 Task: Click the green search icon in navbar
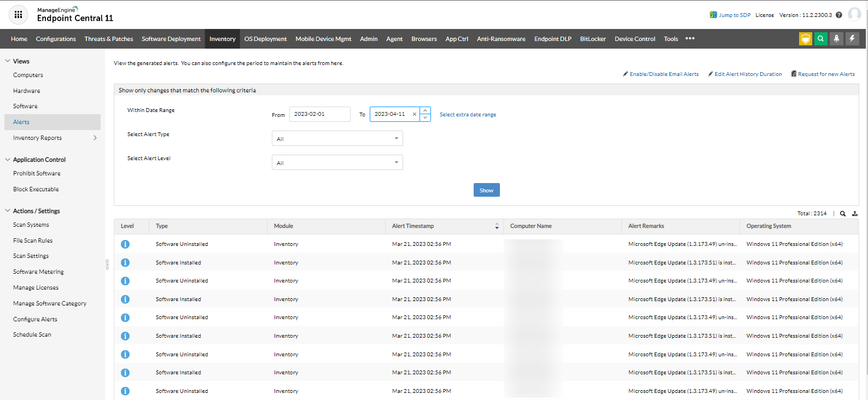(x=821, y=39)
